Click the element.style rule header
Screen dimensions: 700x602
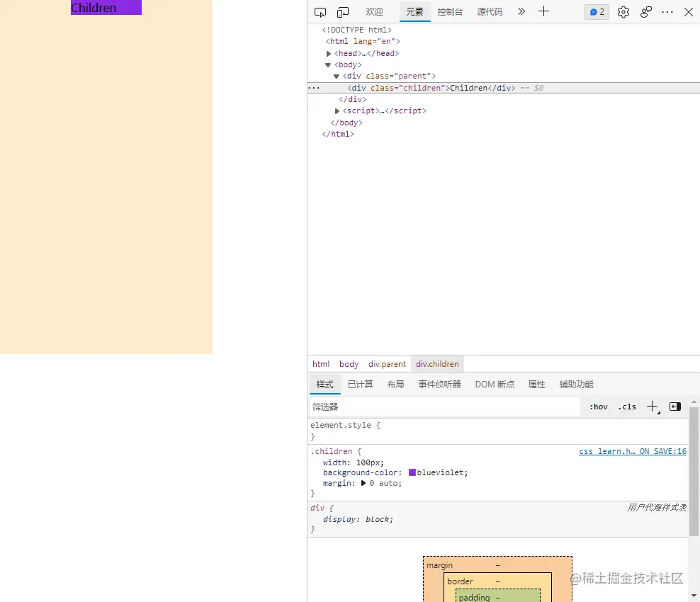click(345, 425)
